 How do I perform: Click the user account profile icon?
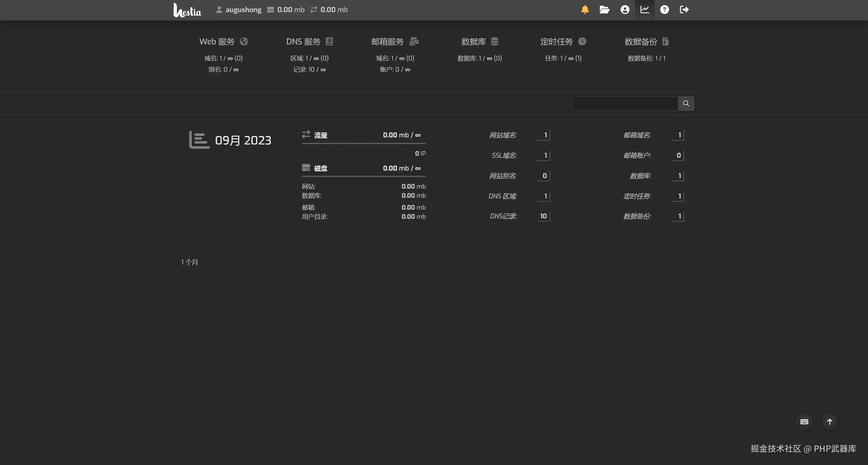[x=625, y=10]
